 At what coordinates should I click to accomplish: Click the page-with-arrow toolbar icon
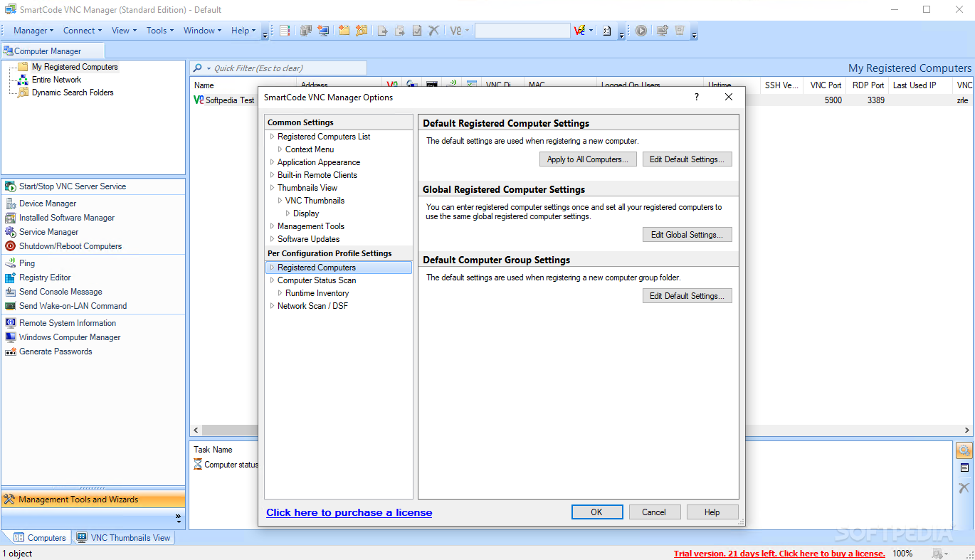point(383,31)
